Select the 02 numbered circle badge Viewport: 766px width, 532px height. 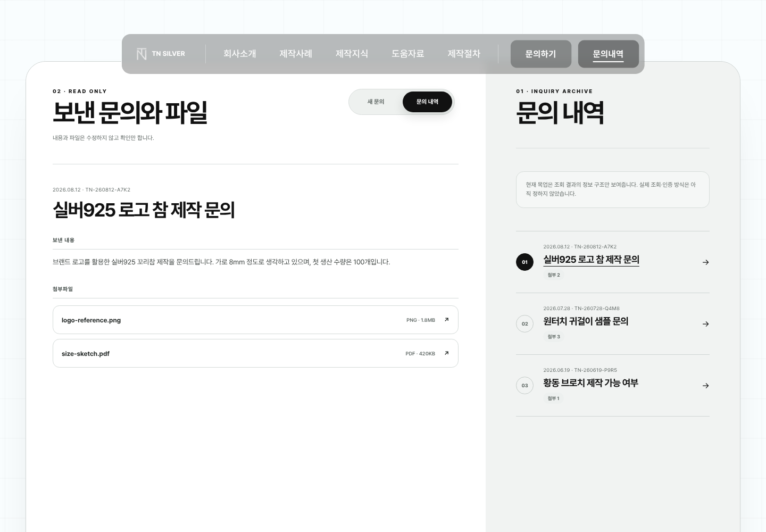tap(524, 324)
